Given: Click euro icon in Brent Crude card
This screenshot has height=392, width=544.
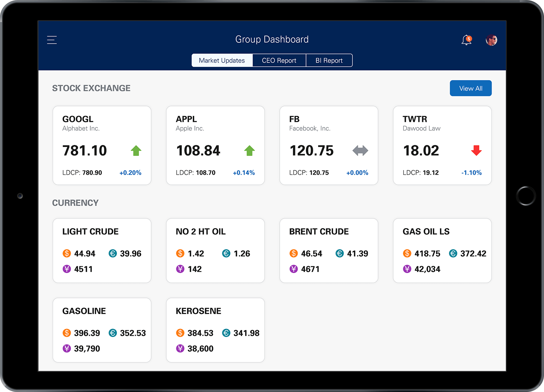Looking at the screenshot, I should click(340, 254).
